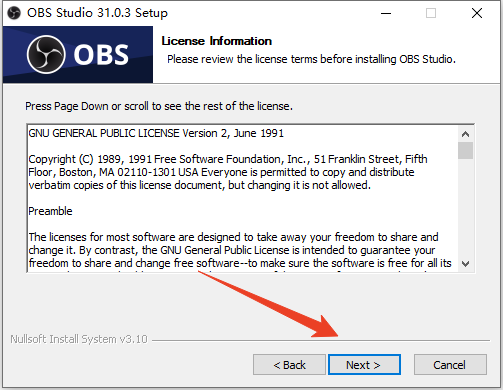Click the OBS Studio 31.0.3 Setup title text
This screenshot has width=503, height=390.
[97, 13]
